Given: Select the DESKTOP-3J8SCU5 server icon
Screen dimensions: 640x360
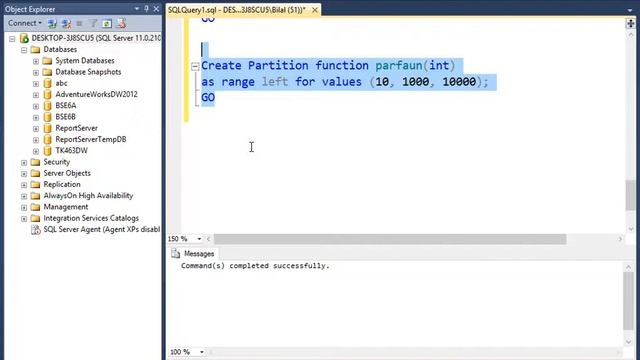Looking at the screenshot, I should click(24, 38).
